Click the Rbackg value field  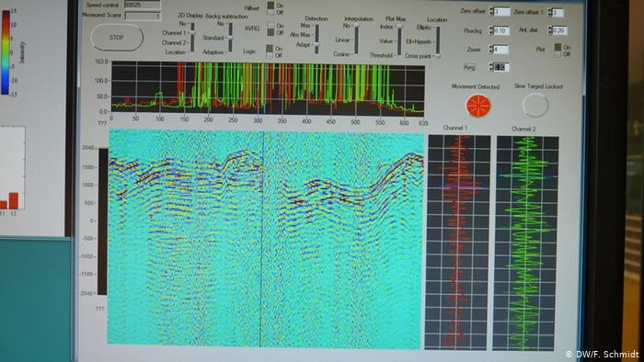point(501,30)
